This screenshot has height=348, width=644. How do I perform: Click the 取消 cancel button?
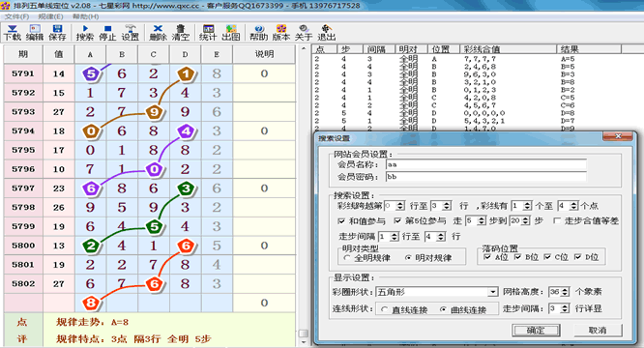(x=598, y=330)
